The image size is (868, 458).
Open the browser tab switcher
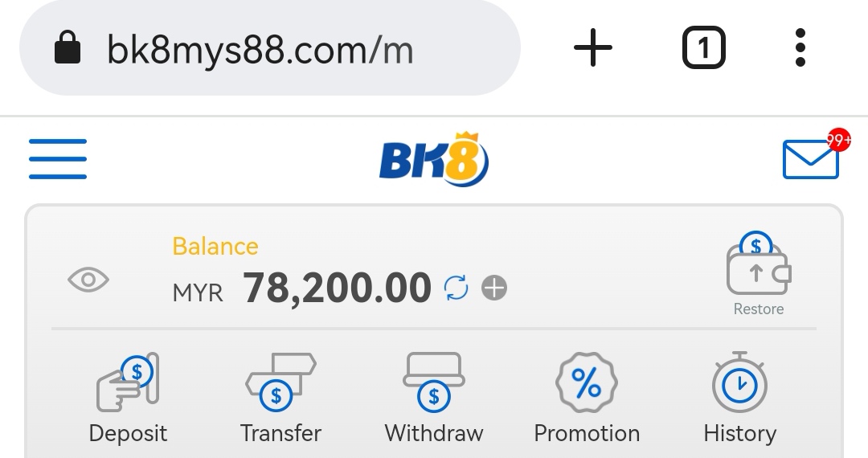coord(703,47)
